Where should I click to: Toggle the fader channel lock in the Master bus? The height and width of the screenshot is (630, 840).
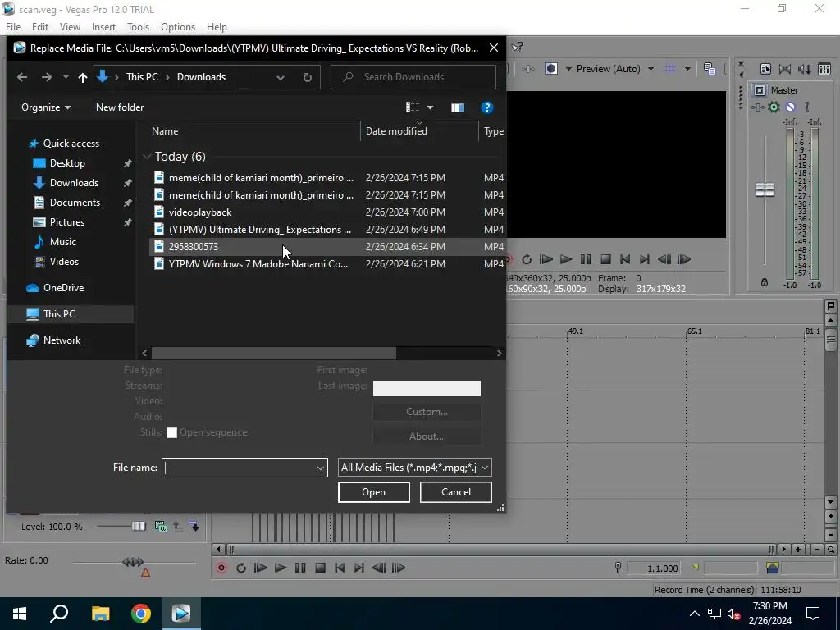click(765, 282)
